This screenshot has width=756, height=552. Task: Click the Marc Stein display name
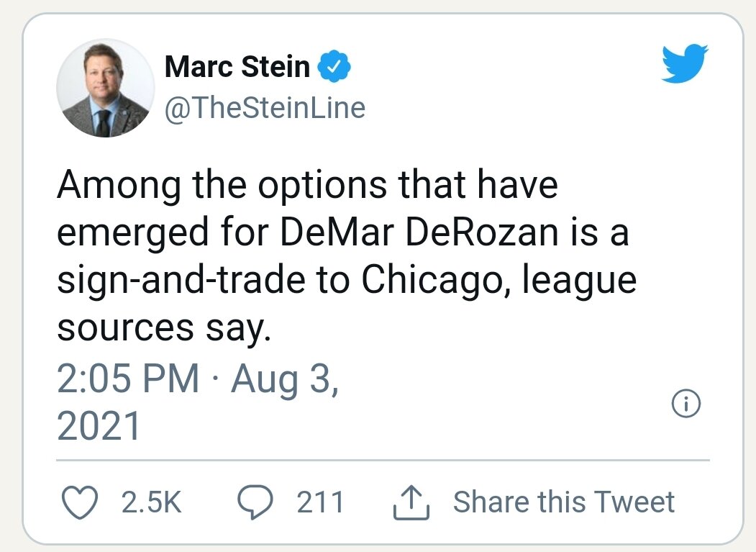[x=237, y=67]
